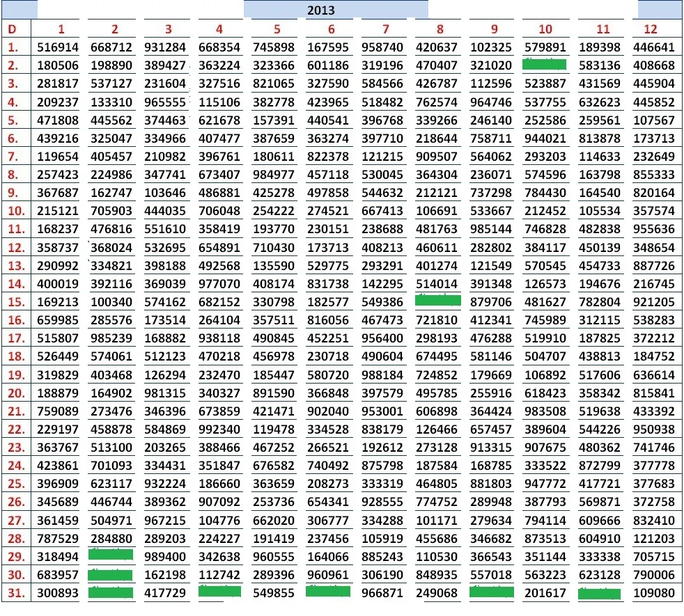Viewport: 684px width, 616px height.
Task: Click the cell showing 913315
Action: pos(491,448)
